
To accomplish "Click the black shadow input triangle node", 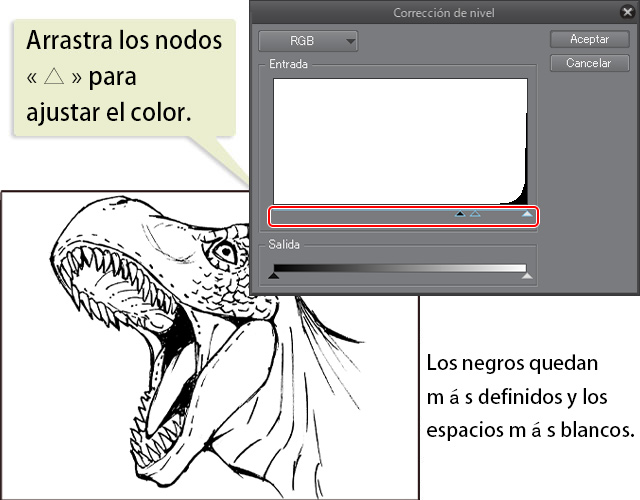I will point(460,214).
